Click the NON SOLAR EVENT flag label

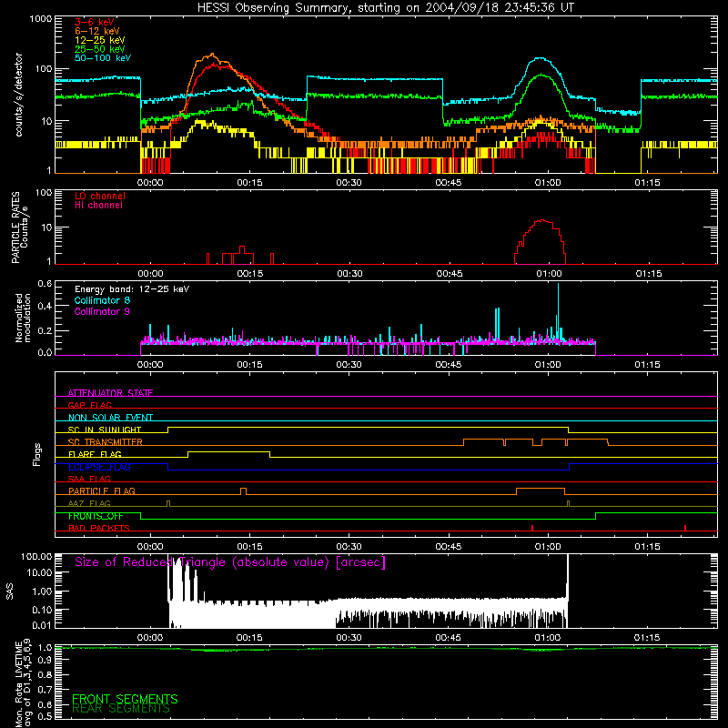(x=110, y=418)
